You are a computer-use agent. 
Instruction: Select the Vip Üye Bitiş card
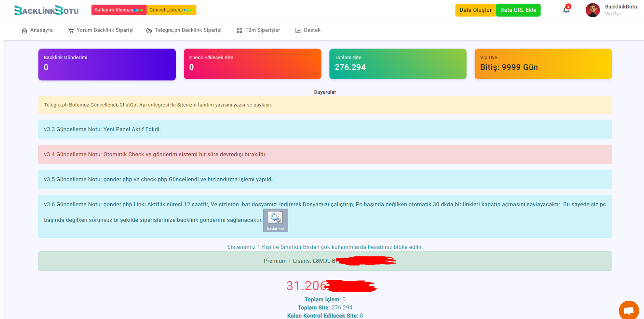point(543,64)
